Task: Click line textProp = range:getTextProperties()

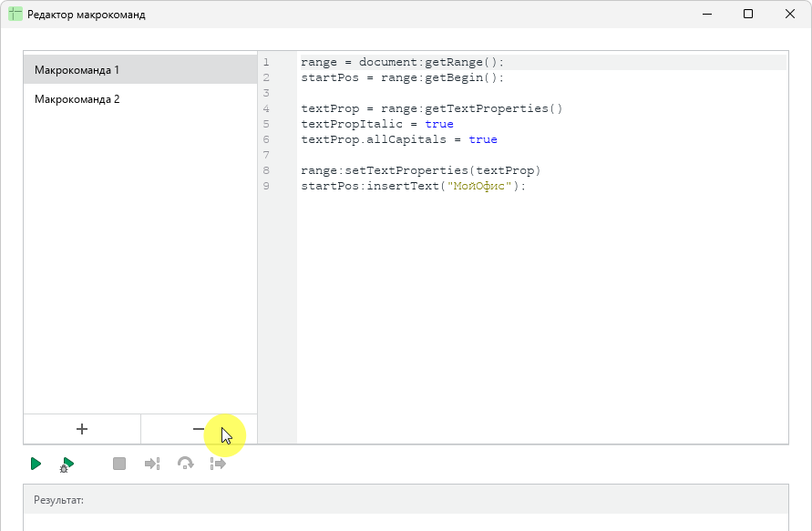Action: (431, 108)
